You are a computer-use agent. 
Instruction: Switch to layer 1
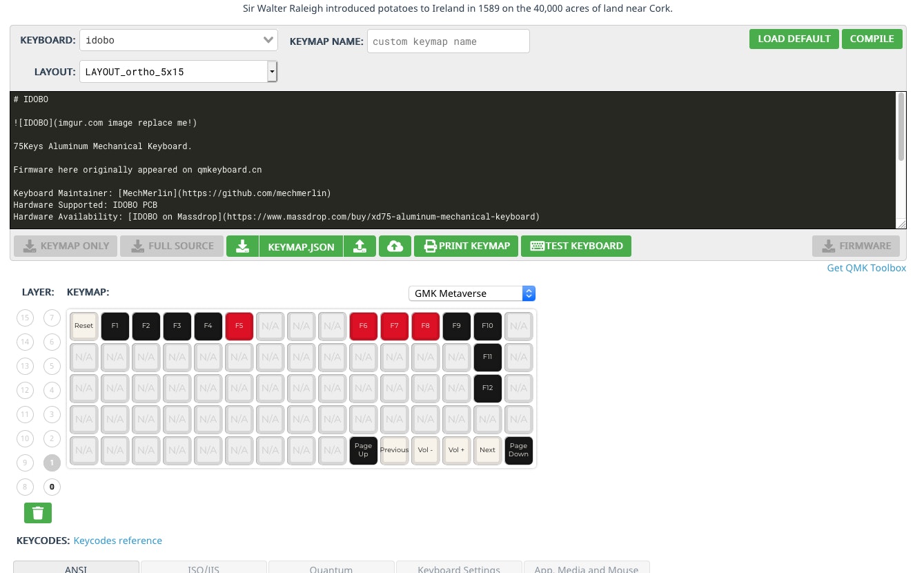52,463
